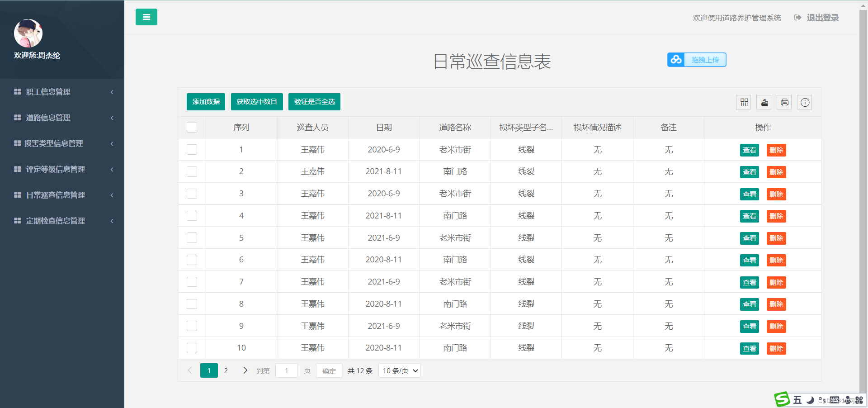868x408 pixels.
Task: Toggle the select-all checkbox in the table header
Action: point(192,128)
